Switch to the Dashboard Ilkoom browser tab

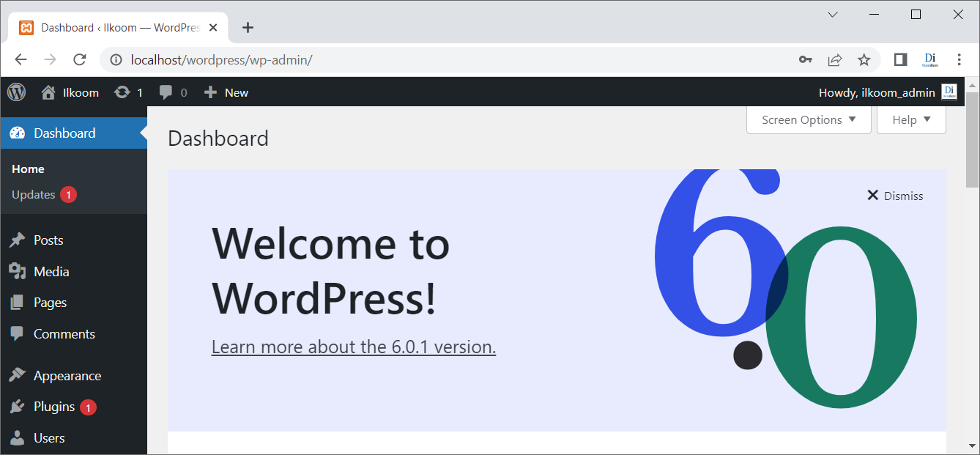click(119, 28)
